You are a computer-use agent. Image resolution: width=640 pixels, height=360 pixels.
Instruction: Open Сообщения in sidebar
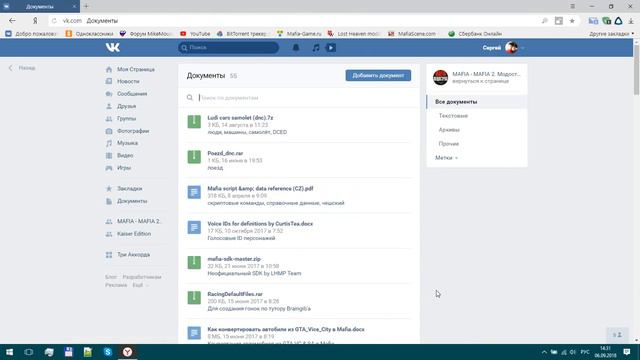pyautogui.click(x=132, y=93)
